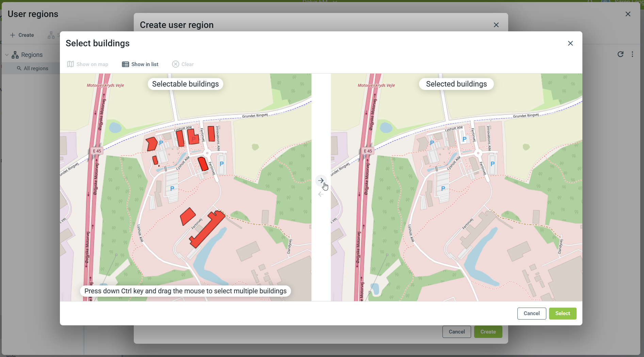Select the red square building near Fertinvej

coord(188,216)
